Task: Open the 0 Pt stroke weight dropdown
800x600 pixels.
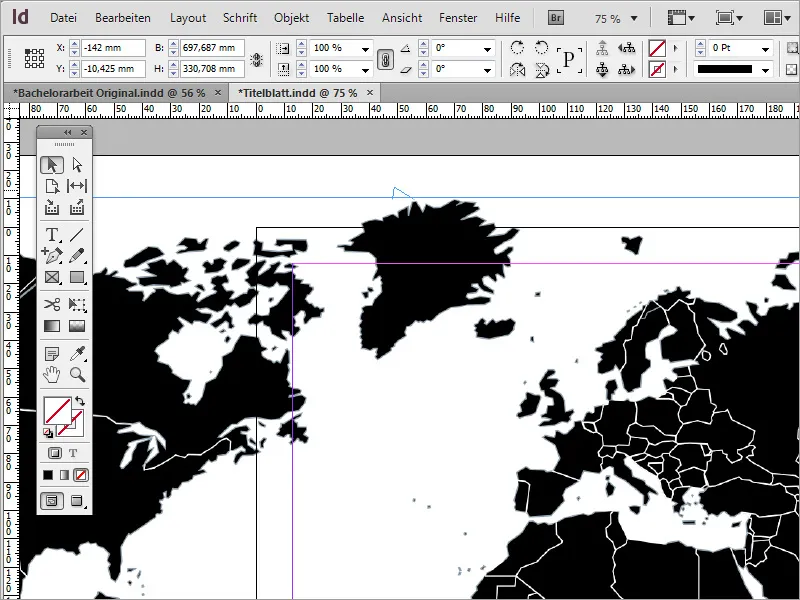Action: [765, 49]
